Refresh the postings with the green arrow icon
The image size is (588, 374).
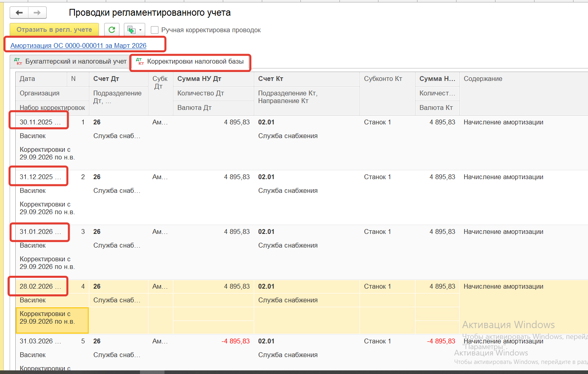[112, 30]
